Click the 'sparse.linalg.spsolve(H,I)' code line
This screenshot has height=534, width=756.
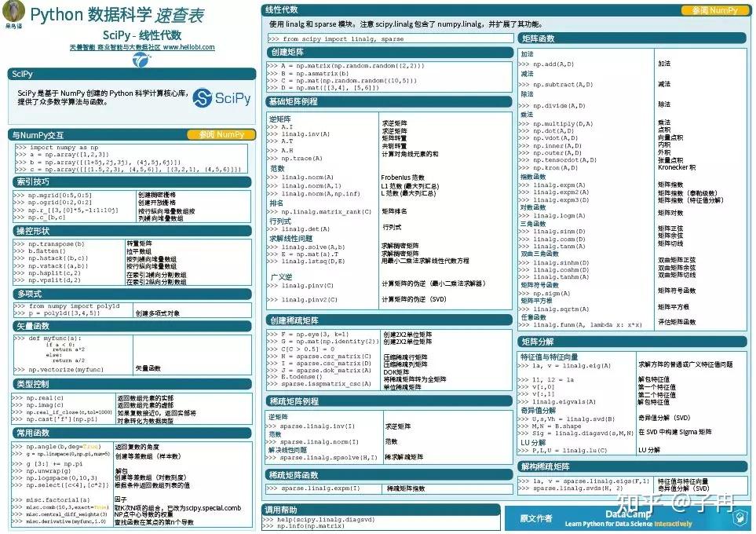click(322, 458)
